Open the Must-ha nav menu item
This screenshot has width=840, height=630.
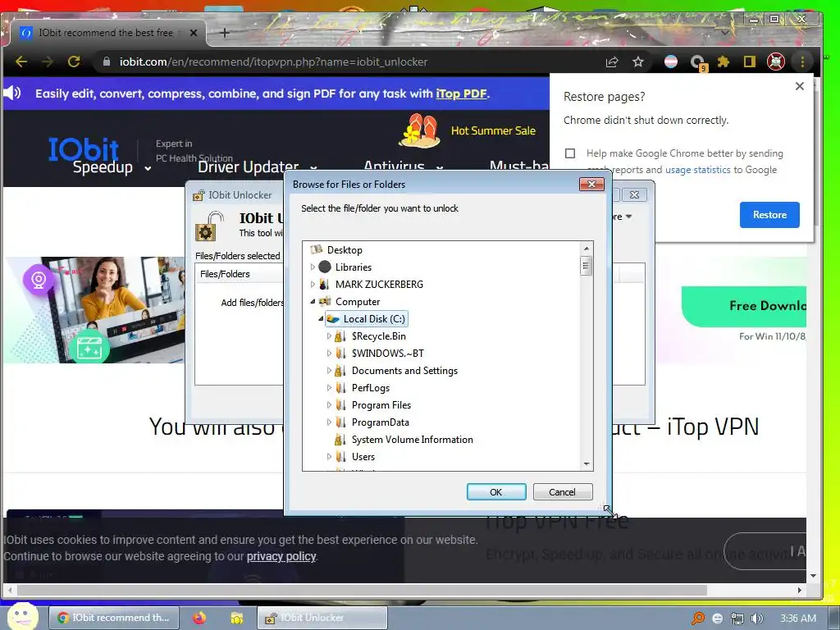(x=519, y=166)
